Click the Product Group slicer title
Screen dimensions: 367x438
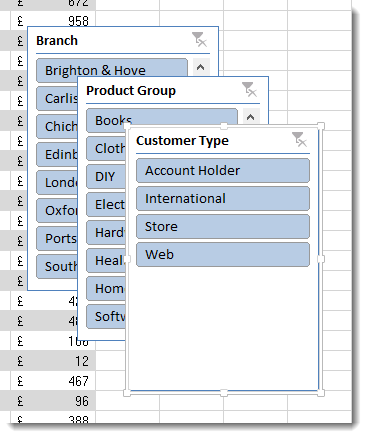point(131,91)
